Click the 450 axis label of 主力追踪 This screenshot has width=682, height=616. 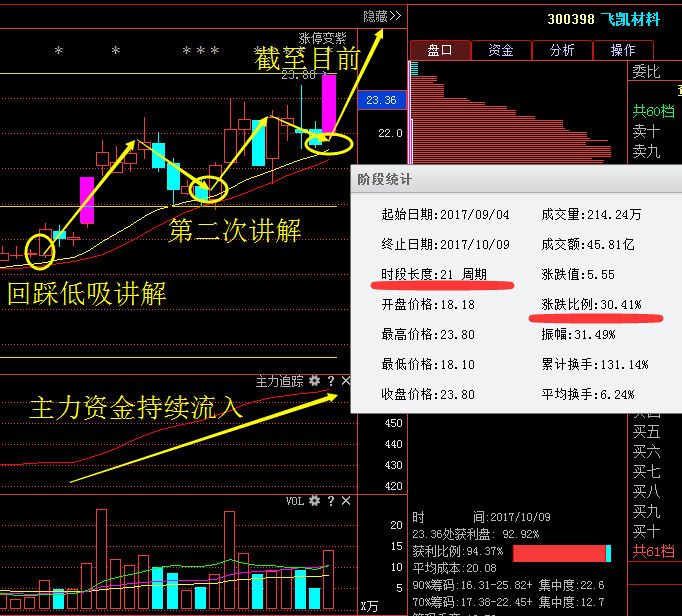point(394,423)
